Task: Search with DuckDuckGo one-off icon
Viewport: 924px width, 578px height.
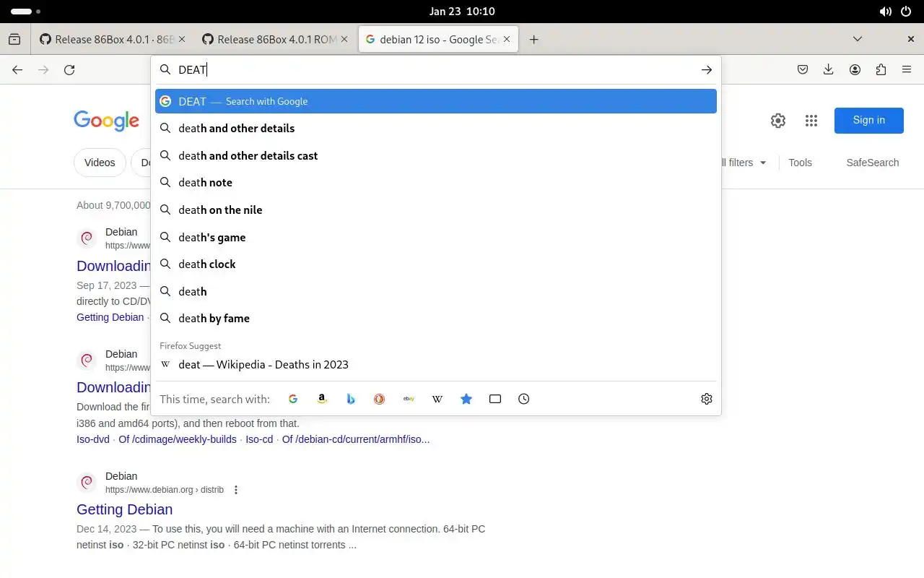Action: point(380,399)
